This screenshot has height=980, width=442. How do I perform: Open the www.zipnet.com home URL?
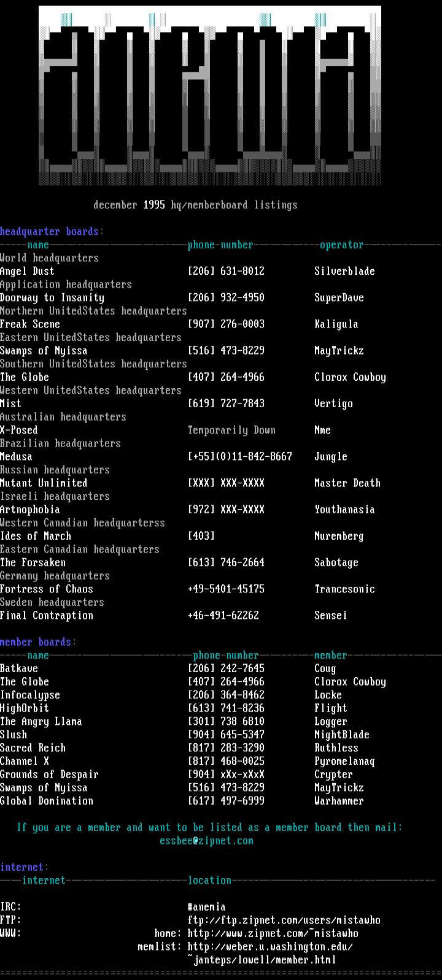pos(273,933)
